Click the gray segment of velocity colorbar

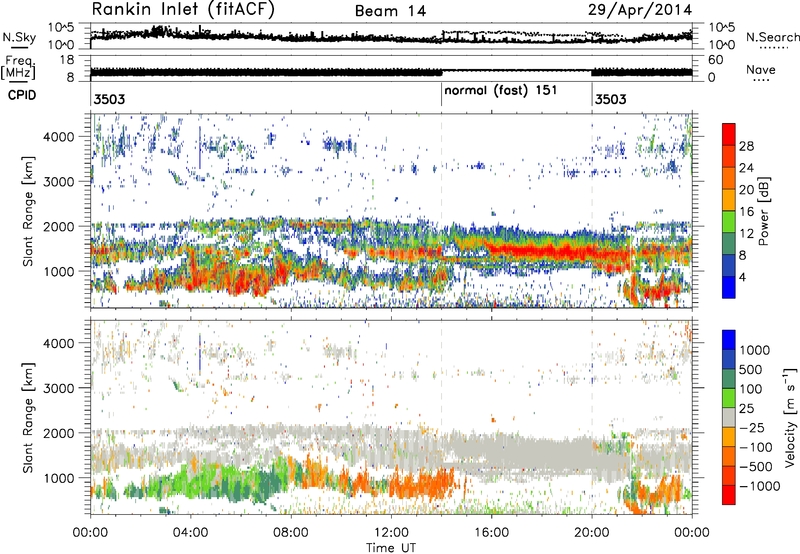(729, 418)
